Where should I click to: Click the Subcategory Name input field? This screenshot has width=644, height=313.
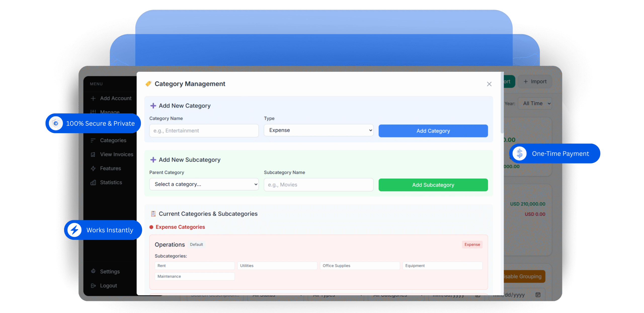pos(318,185)
